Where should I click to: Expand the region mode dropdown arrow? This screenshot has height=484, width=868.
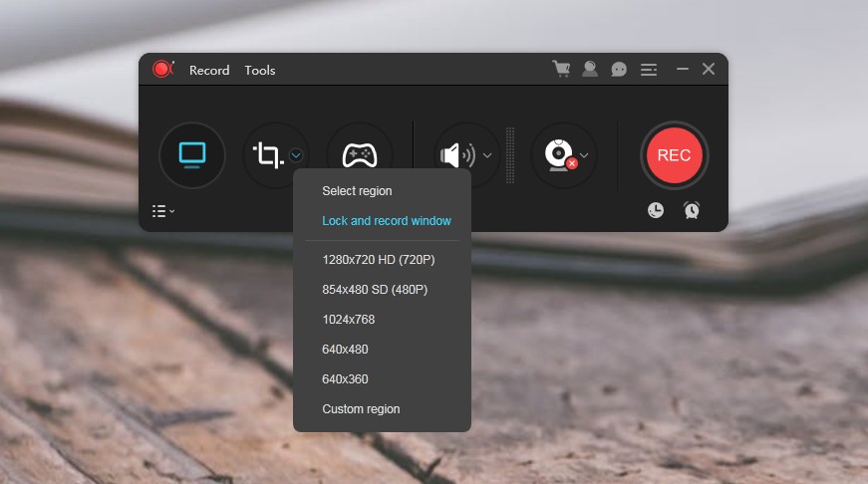point(297,155)
